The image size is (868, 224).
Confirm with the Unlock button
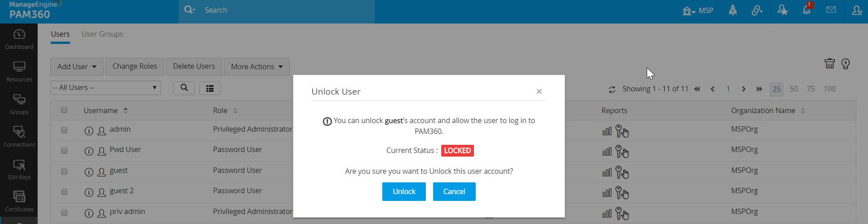tap(404, 191)
